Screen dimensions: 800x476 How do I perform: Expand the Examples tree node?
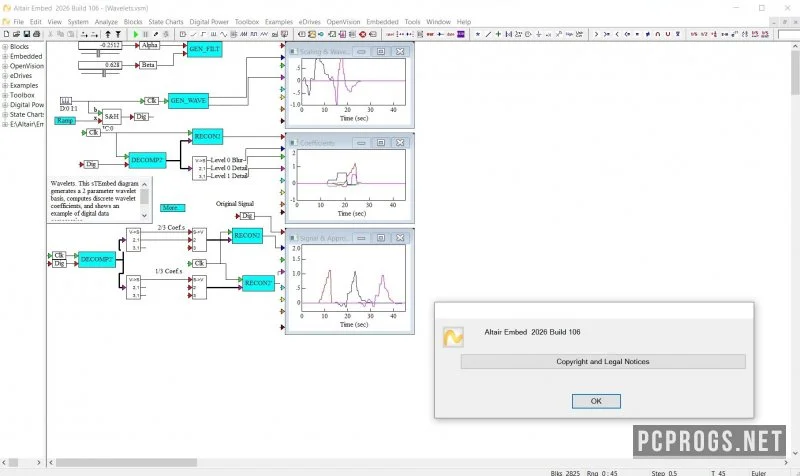coord(5,85)
